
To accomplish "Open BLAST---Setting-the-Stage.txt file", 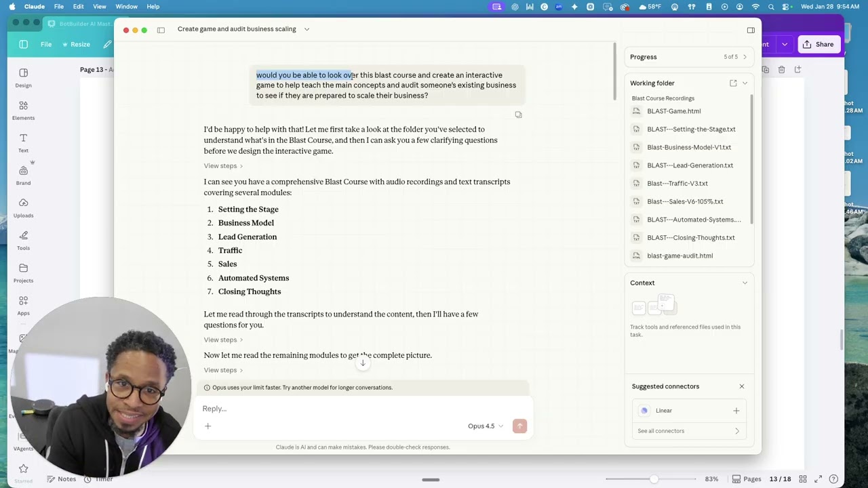I will coord(687,129).
